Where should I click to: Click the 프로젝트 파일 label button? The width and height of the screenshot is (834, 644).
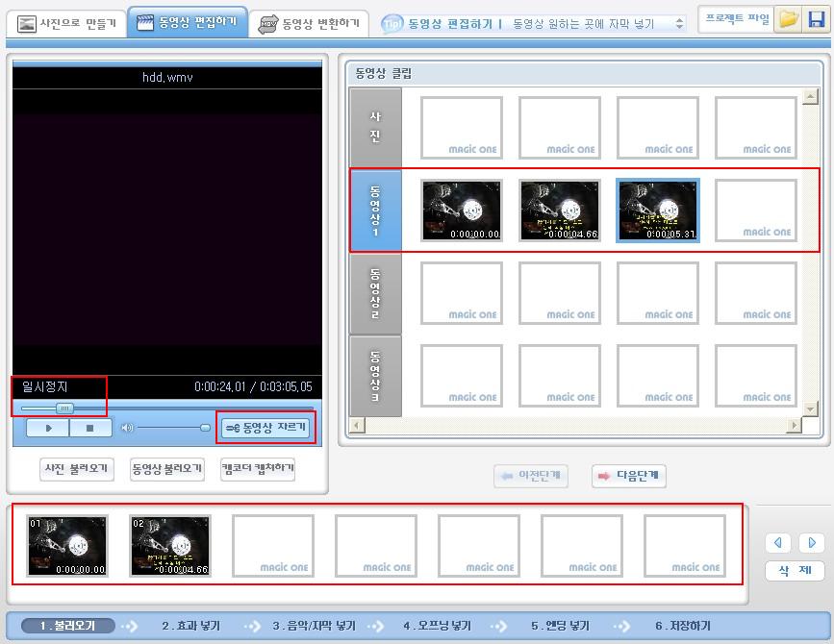737,19
